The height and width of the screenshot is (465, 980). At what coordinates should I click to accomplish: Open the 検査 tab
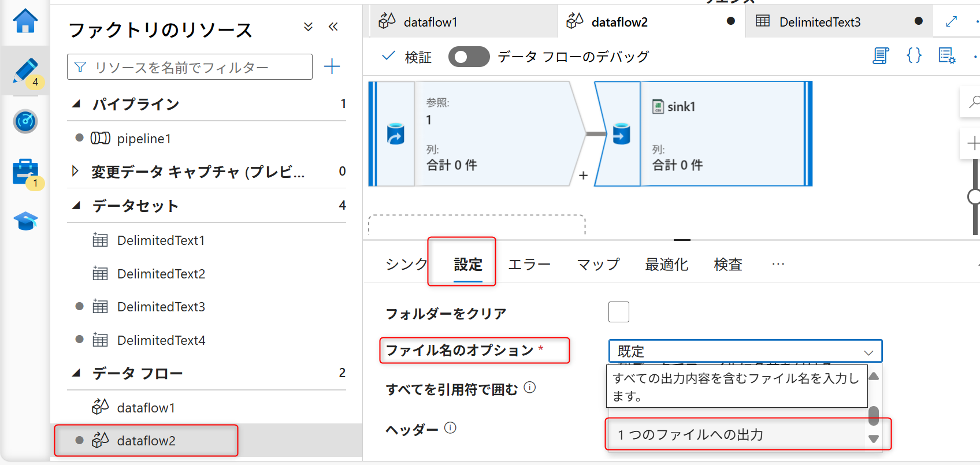(x=728, y=265)
